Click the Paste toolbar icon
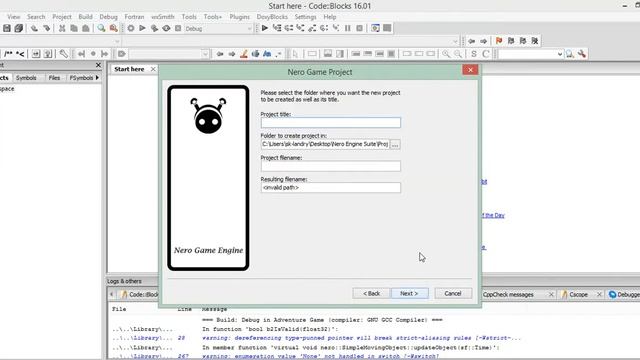This screenshot has height=360, width=640. coord(86,28)
